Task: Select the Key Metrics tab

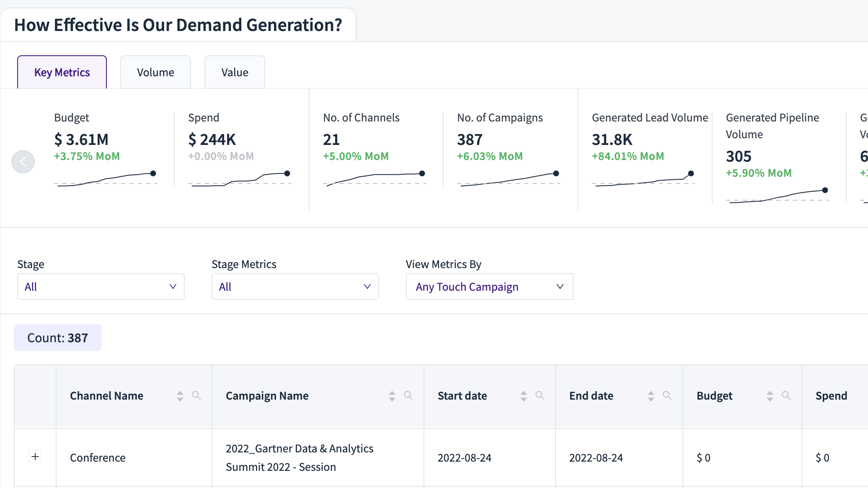Action: coord(62,72)
